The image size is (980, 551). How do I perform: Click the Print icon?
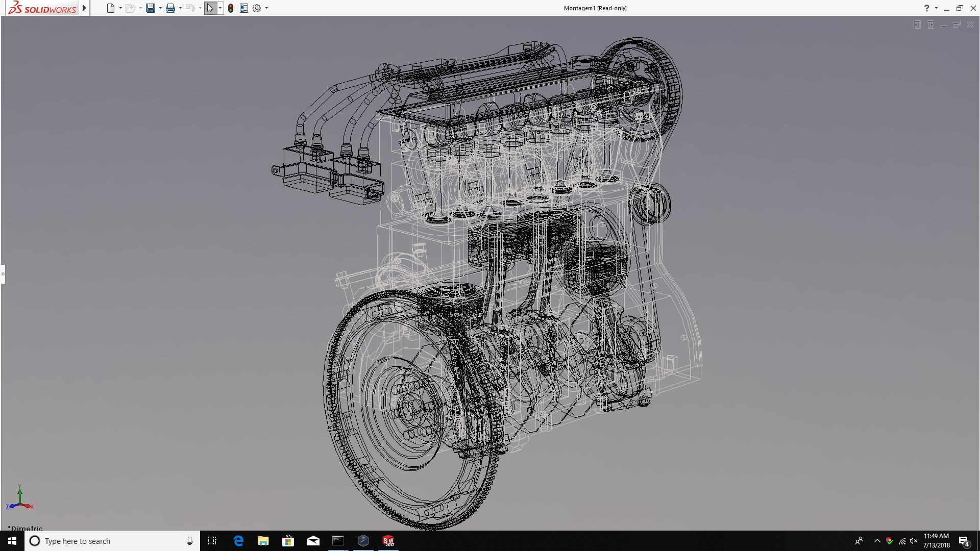coord(170,8)
